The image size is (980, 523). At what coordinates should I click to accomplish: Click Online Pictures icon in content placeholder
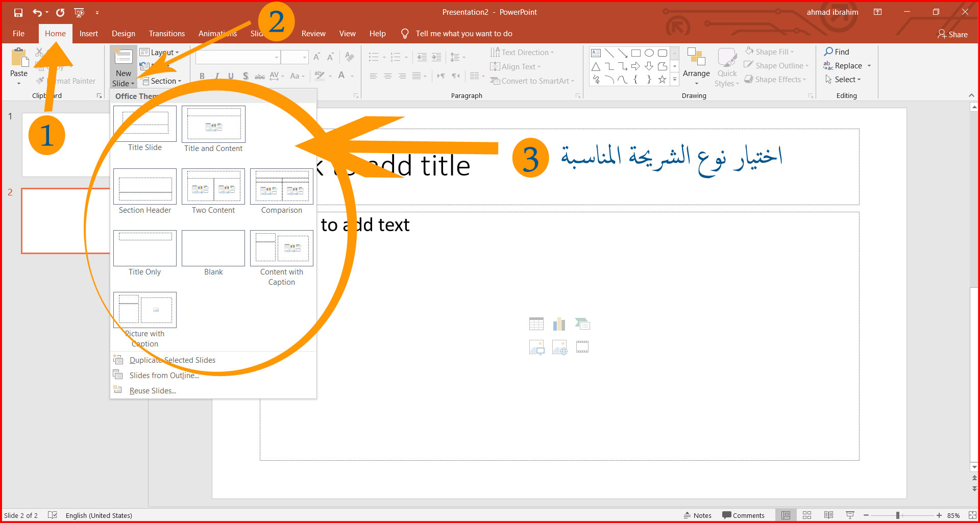coord(559,347)
